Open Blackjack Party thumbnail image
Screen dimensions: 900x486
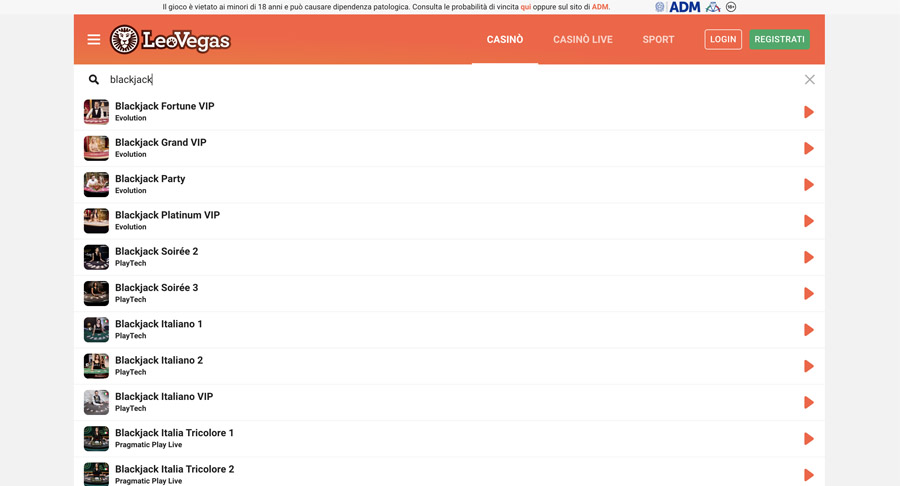click(x=96, y=185)
